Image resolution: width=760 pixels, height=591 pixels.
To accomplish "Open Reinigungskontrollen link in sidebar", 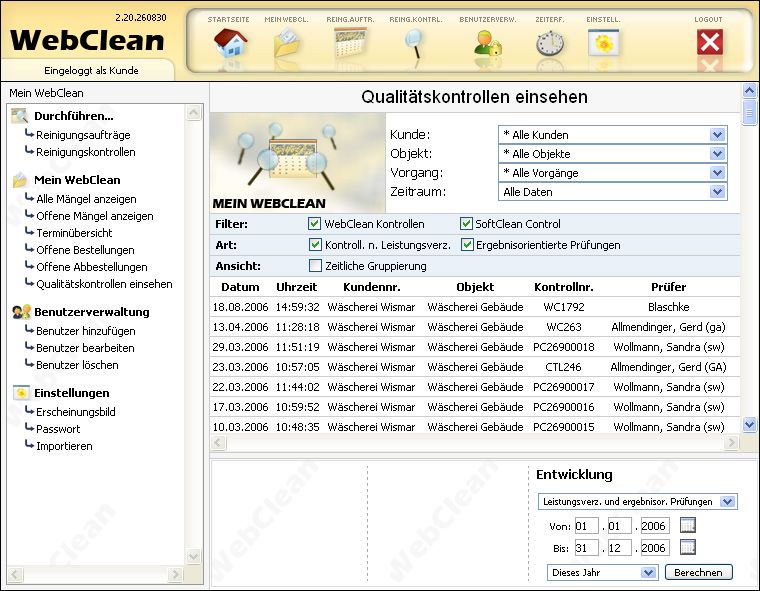I will click(86, 152).
